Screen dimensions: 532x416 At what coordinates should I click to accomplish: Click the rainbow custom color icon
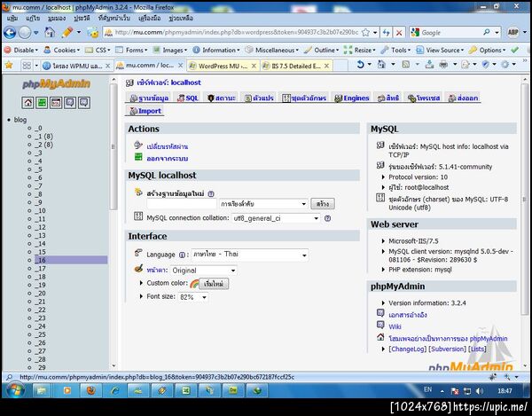(x=194, y=283)
